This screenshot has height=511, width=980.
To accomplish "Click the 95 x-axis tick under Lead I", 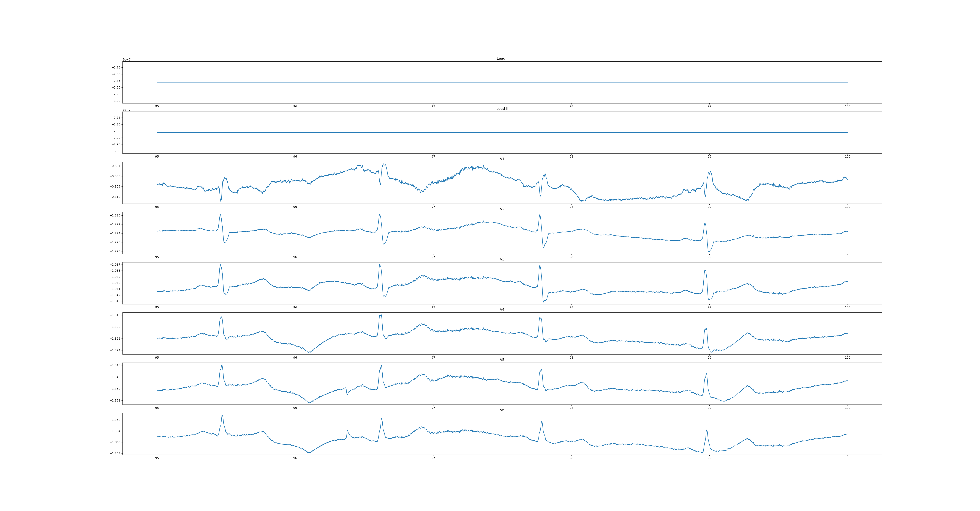I will point(157,106).
